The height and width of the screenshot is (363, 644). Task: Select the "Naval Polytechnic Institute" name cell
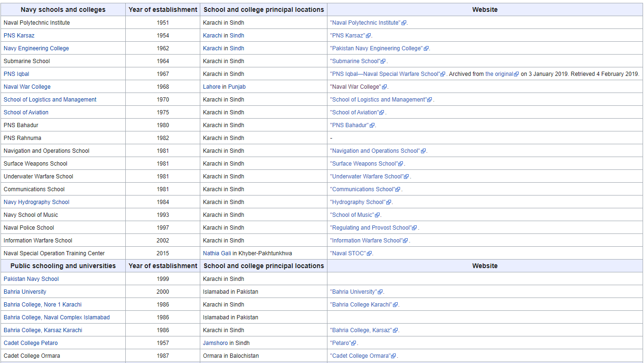63,23
